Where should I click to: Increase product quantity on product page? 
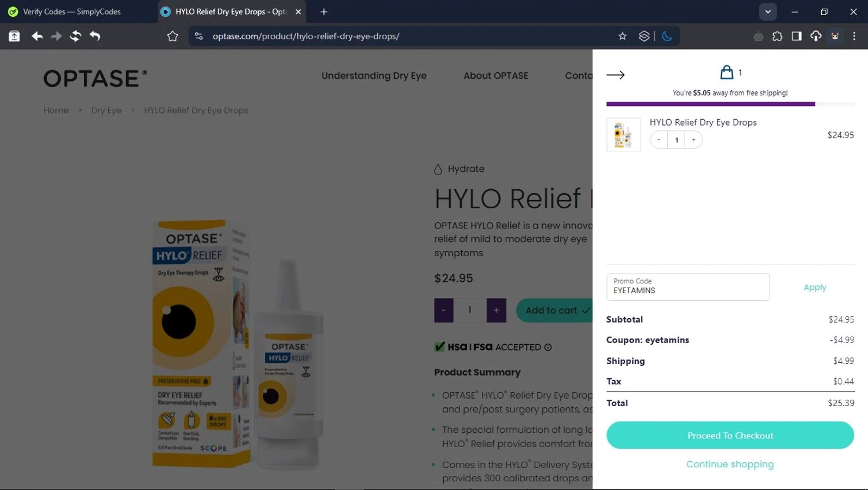point(496,310)
